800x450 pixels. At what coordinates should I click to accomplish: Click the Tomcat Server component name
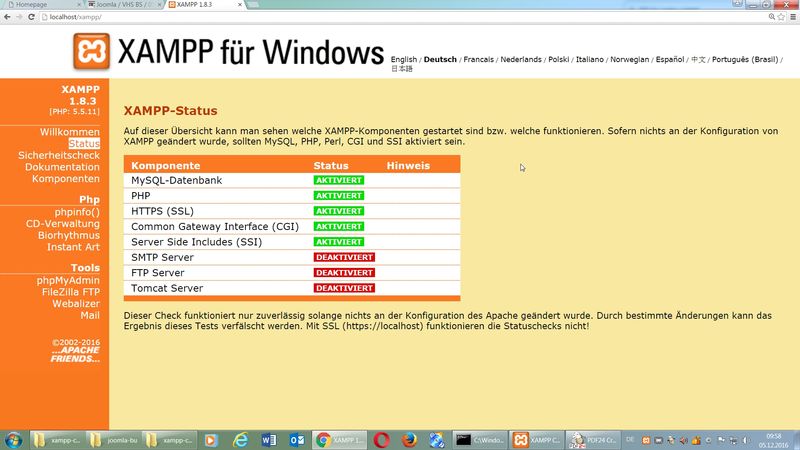167,288
